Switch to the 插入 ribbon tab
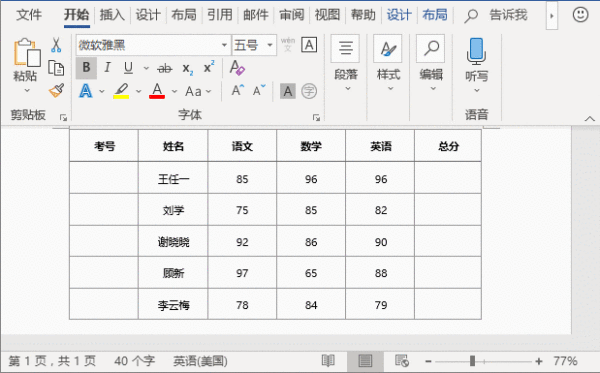The image size is (600, 373). click(112, 15)
